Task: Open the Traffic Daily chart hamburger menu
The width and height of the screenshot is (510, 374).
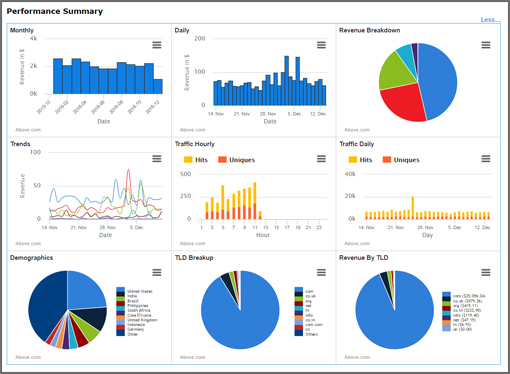Action: (x=486, y=159)
